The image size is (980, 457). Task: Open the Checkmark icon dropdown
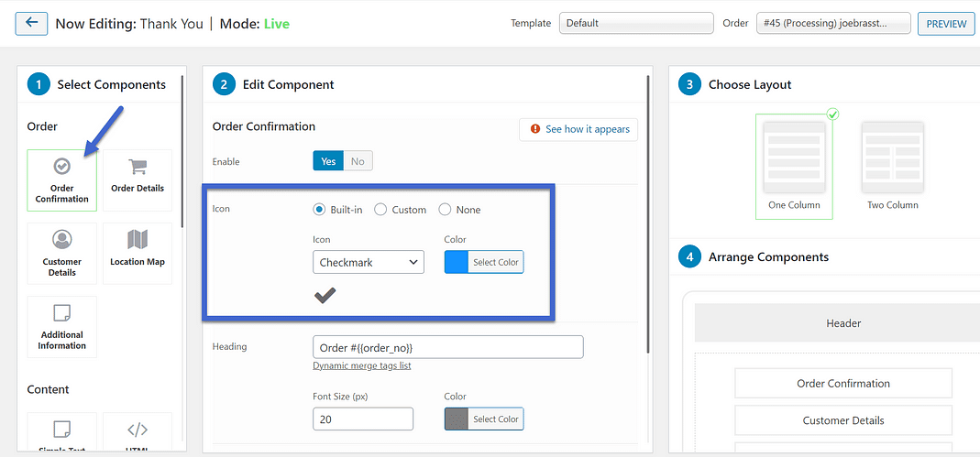[x=369, y=262]
